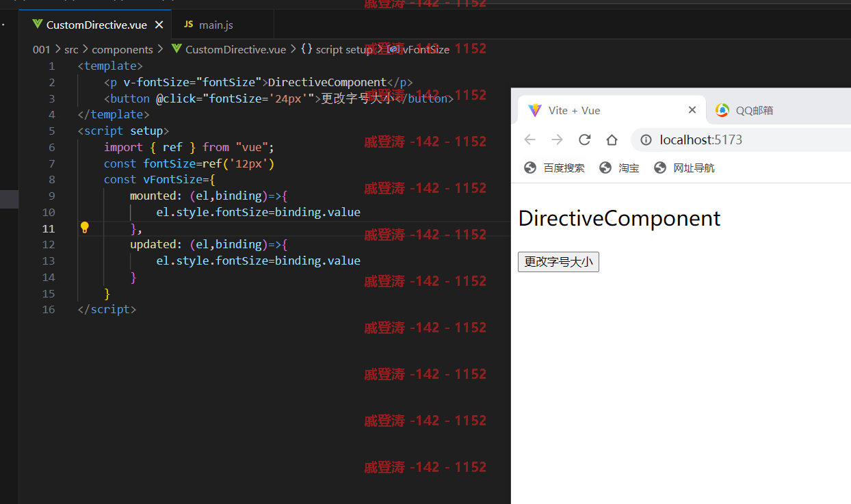This screenshot has width=851, height=504.
Task: Click the </template> closing tag on line 4
Action: [x=114, y=114]
